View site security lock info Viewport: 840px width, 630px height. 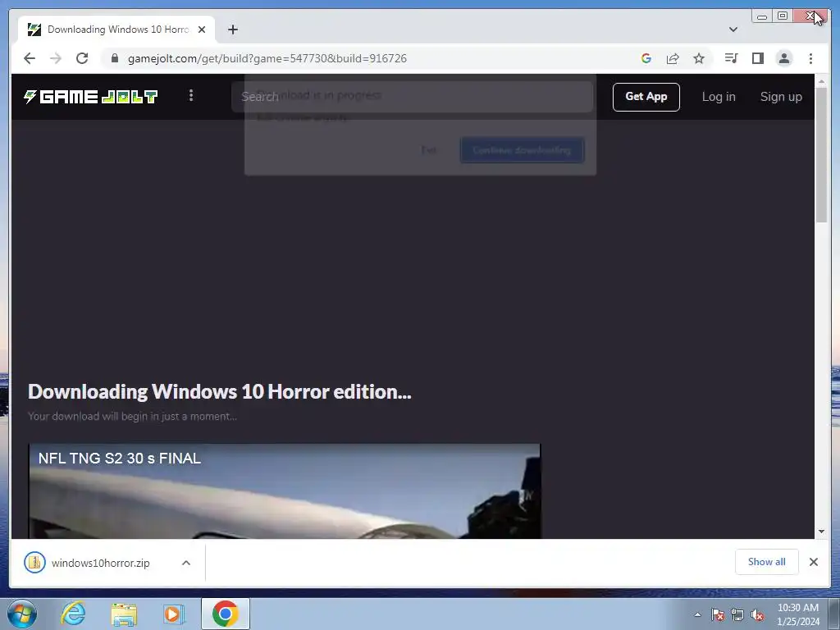point(115,58)
